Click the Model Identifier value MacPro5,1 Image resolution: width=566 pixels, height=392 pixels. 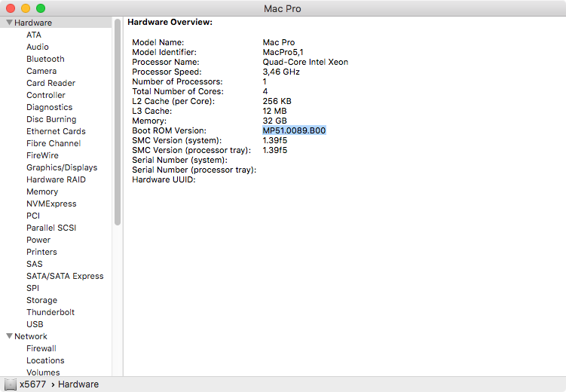click(283, 52)
